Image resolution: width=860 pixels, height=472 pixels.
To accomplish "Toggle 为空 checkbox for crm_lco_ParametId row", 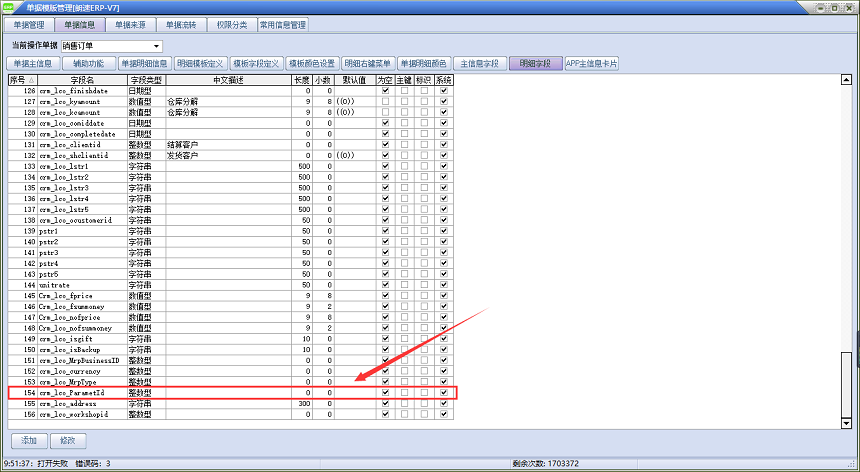I will pos(385,393).
